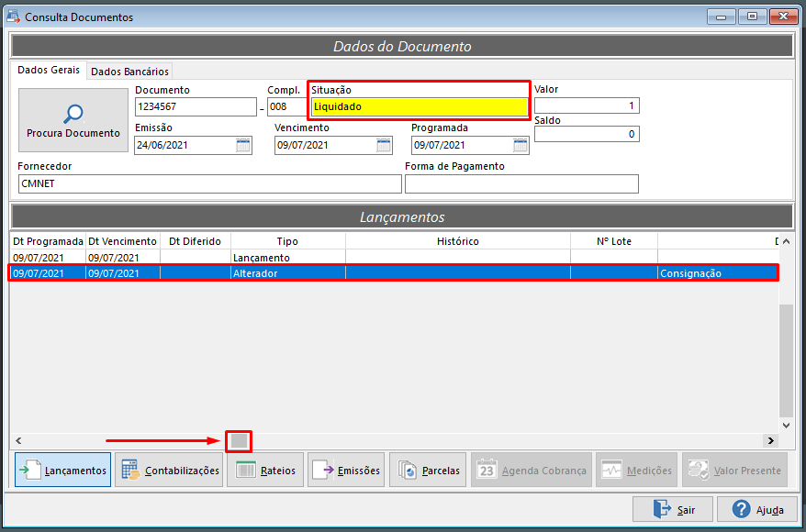Click the Tipo column header
Viewport: 806px width, 532px height.
[288, 241]
